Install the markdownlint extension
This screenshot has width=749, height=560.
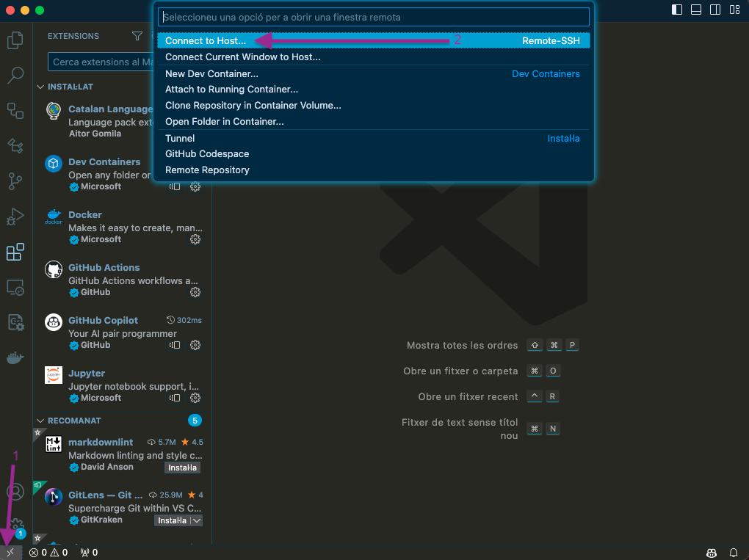tap(182, 468)
